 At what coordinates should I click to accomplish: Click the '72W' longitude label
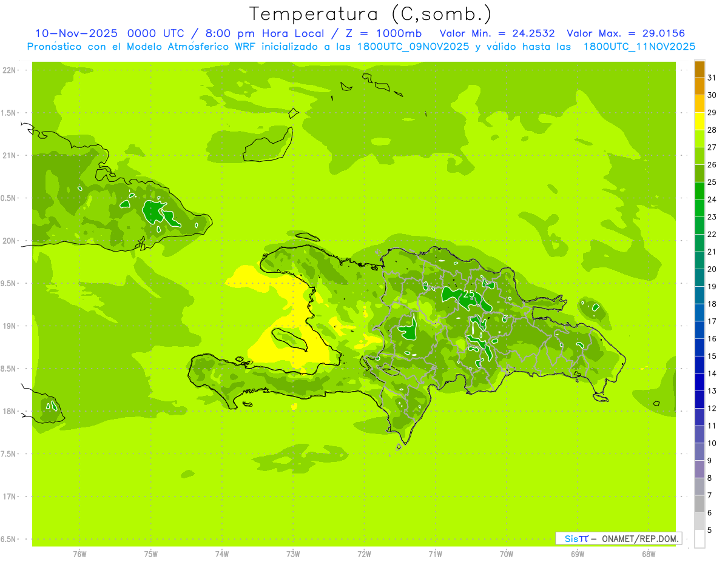pyautogui.click(x=364, y=554)
